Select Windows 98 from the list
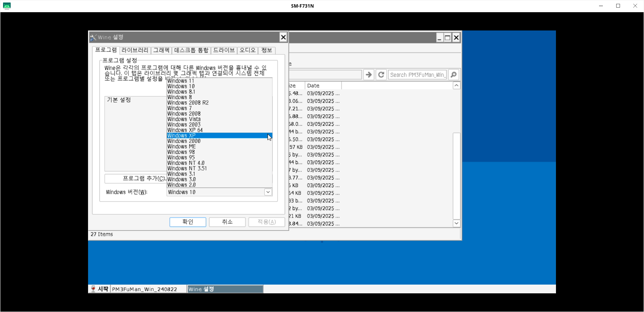 [219, 152]
